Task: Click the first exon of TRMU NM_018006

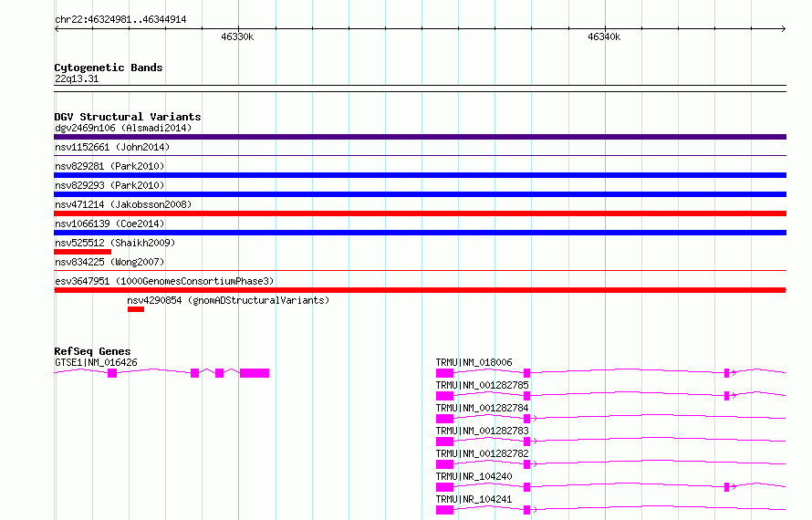Action: coord(445,373)
